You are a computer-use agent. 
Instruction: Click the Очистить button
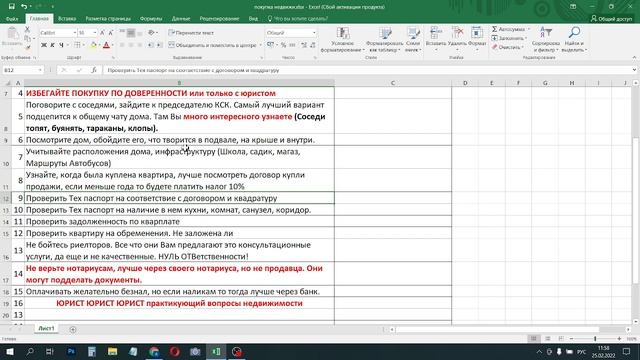[508, 47]
